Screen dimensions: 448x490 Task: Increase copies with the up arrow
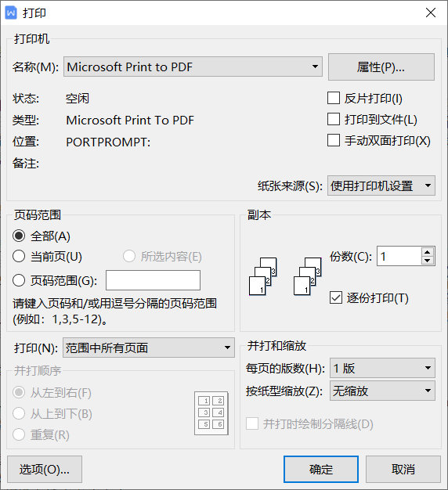point(428,252)
